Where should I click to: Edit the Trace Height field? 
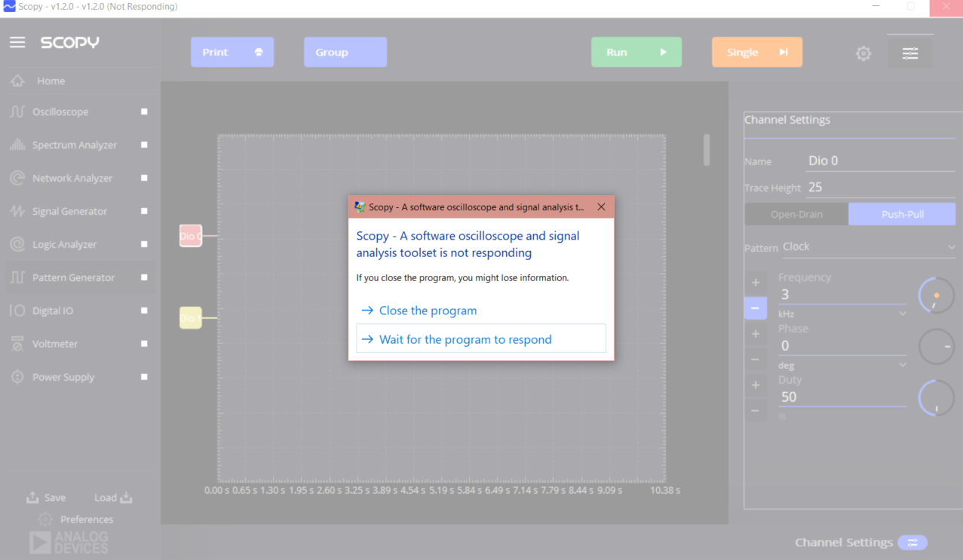coord(881,188)
